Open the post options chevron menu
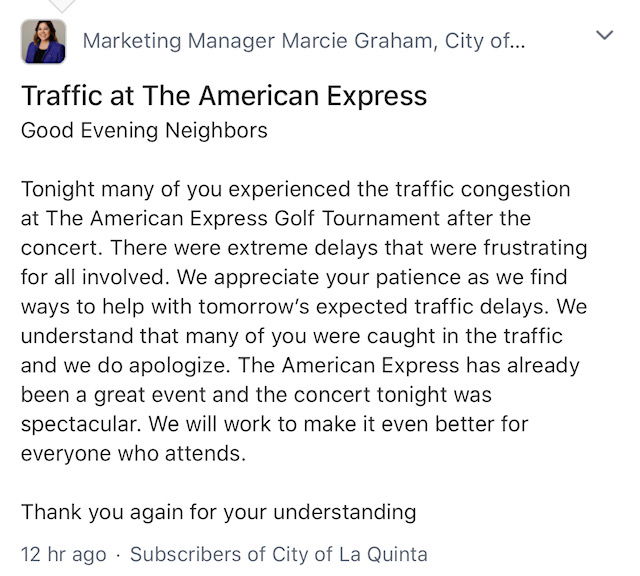The height and width of the screenshot is (576, 640). (604, 36)
